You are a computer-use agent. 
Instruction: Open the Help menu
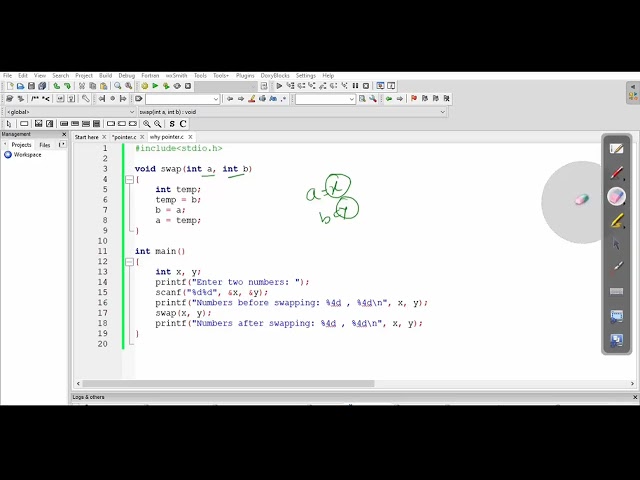click(x=328, y=76)
